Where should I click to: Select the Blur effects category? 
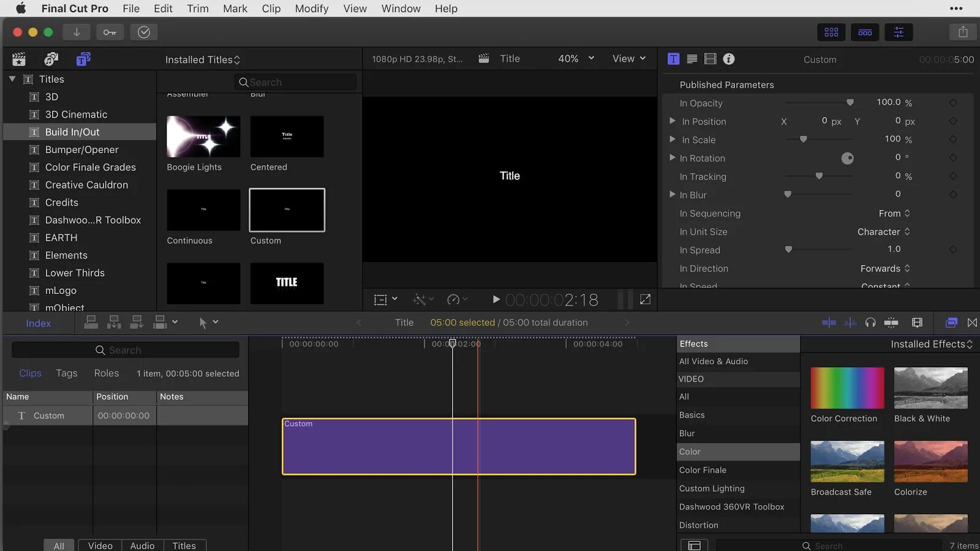pos(738,433)
